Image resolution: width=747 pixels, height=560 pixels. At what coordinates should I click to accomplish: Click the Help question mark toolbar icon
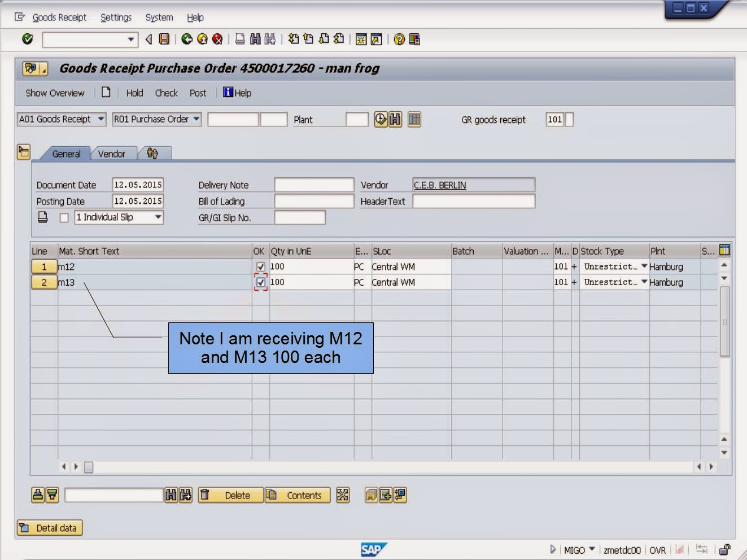click(x=399, y=40)
